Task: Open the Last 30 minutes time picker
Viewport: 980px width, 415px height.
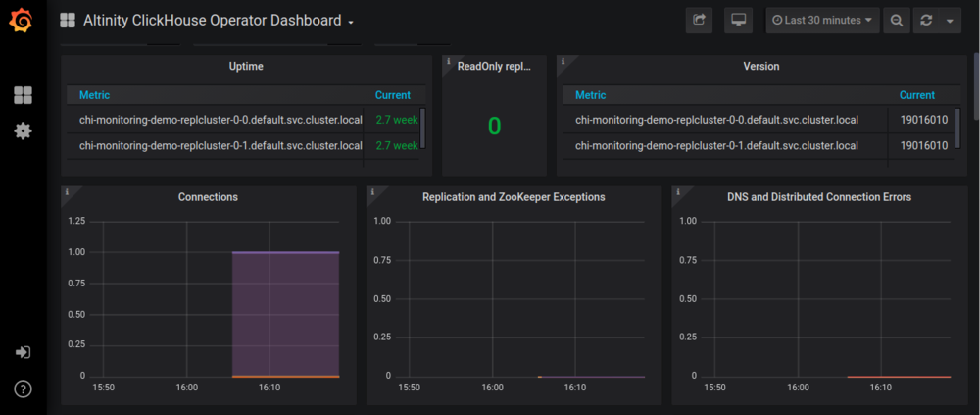Action: [821, 20]
